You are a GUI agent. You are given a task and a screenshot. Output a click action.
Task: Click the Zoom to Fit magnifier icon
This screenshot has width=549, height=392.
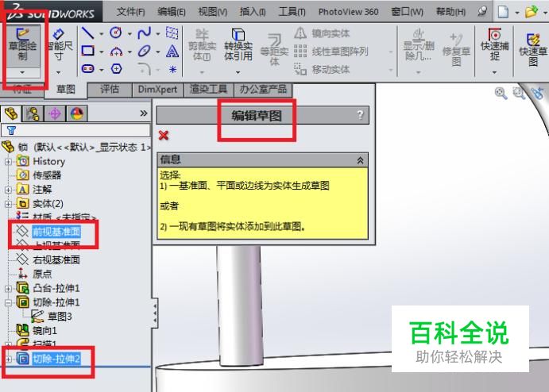point(501,94)
